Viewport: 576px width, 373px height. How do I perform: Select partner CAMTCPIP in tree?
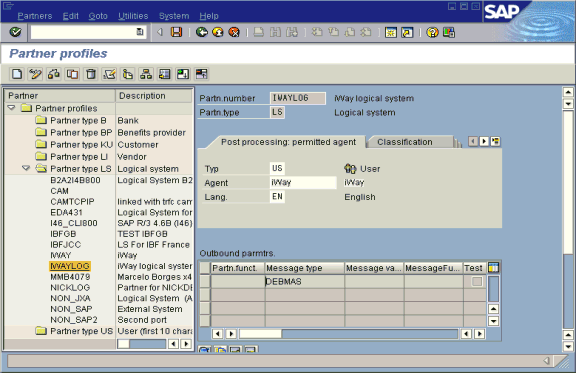(72, 202)
